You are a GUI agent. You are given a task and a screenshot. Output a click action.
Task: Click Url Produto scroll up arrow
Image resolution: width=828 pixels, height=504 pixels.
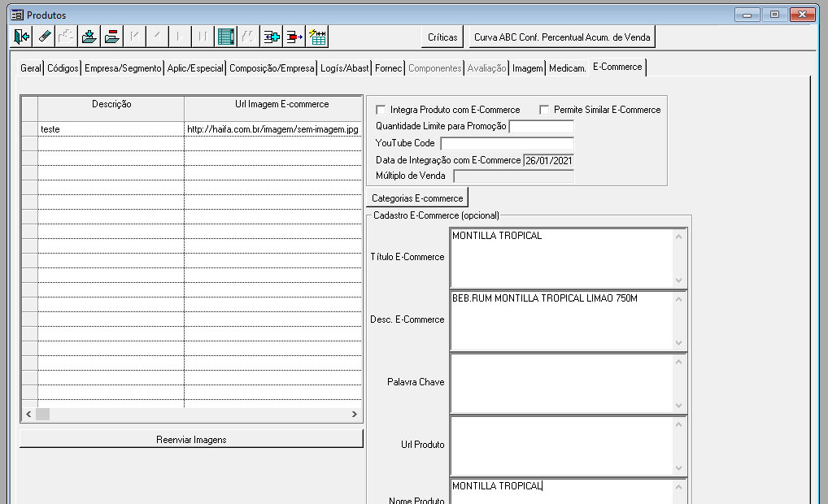point(678,425)
